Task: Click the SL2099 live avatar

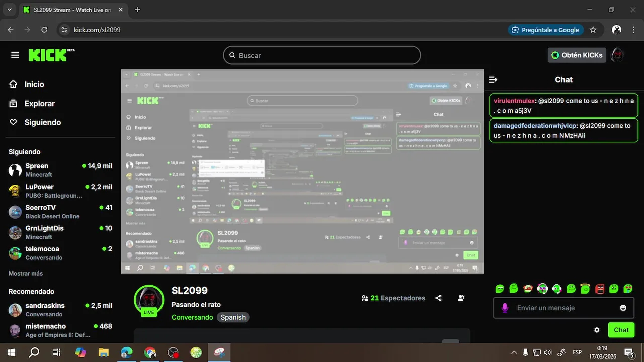Action: coord(149,300)
